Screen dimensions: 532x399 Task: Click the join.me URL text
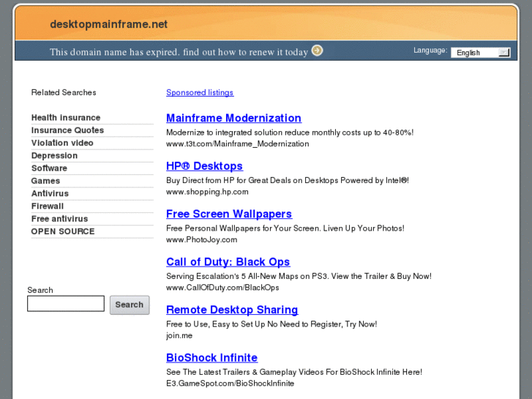[179, 335]
